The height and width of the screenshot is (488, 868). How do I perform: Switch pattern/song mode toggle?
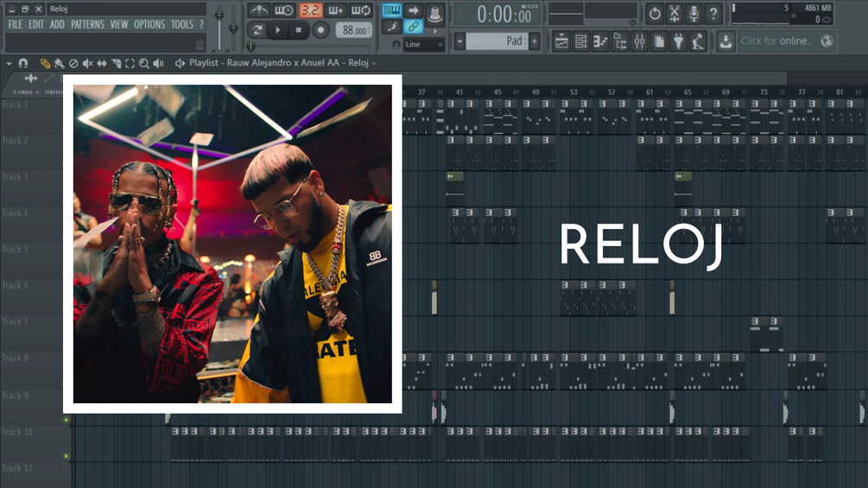257,30
